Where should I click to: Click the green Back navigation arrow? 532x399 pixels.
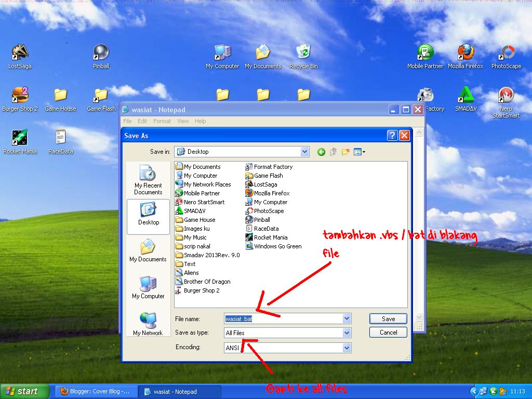[x=321, y=151]
